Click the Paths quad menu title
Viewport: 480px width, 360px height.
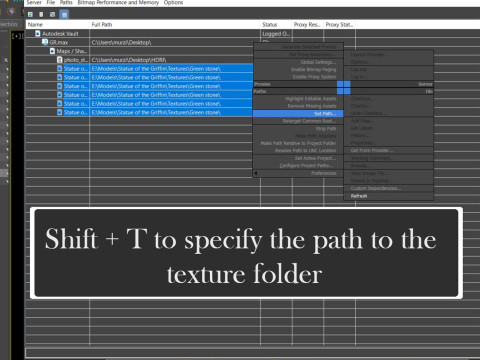[260, 91]
